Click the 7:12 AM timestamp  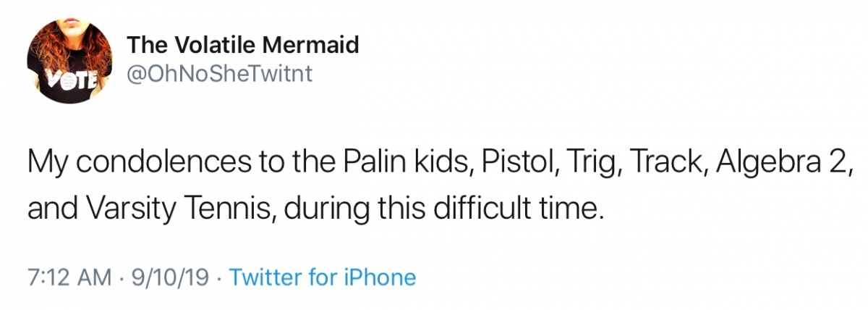69,277
